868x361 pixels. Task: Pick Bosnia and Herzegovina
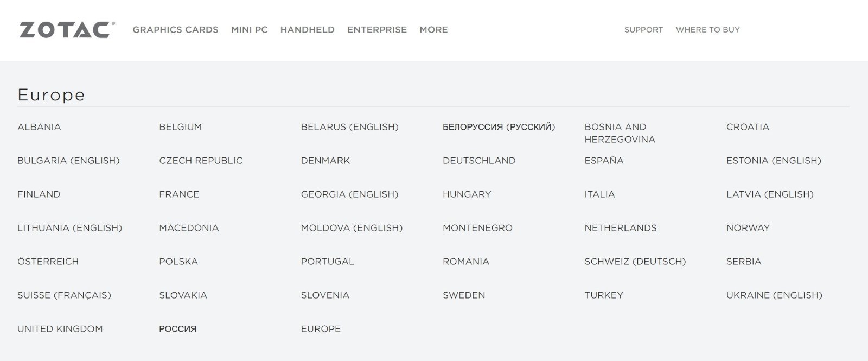coord(620,133)
